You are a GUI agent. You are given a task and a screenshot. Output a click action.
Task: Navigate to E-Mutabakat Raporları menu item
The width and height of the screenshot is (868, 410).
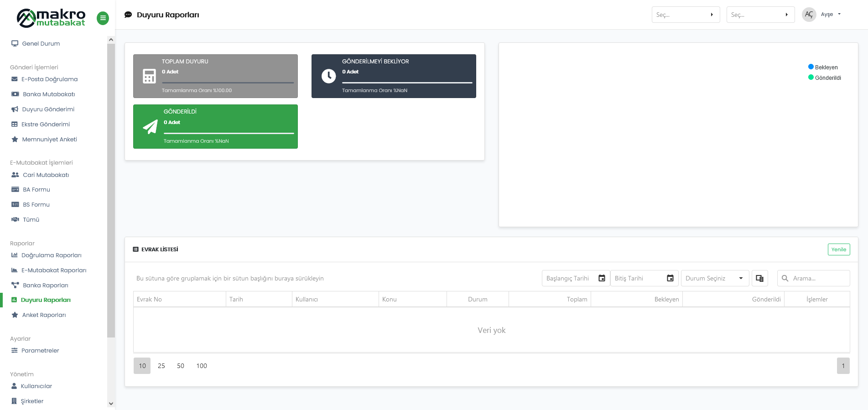tap(54, 270)
